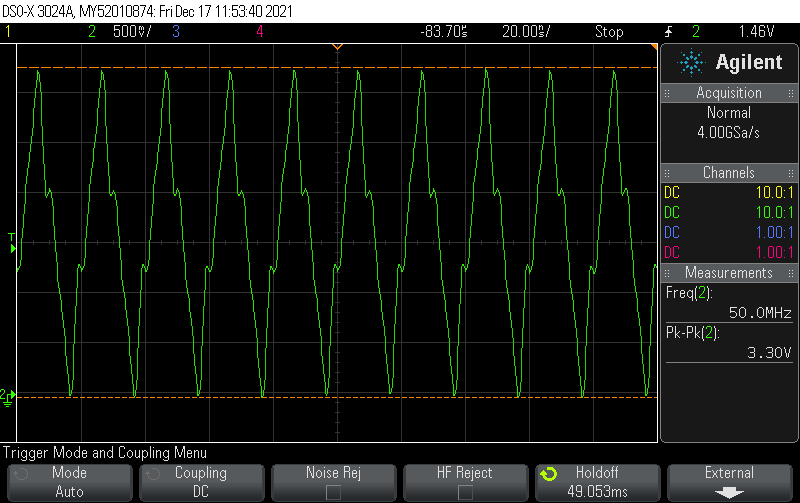
Task: Click the 50.0MHz frequency value
Action: click(760, 312)
